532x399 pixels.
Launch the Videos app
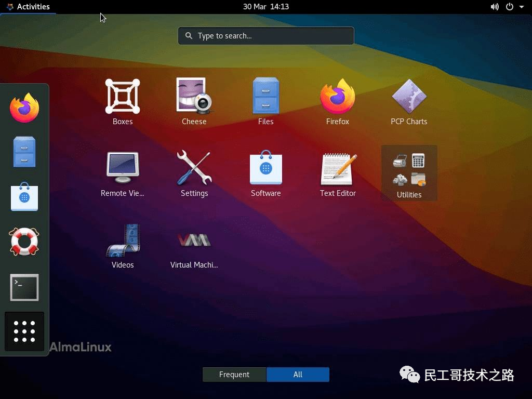(123, 245)
